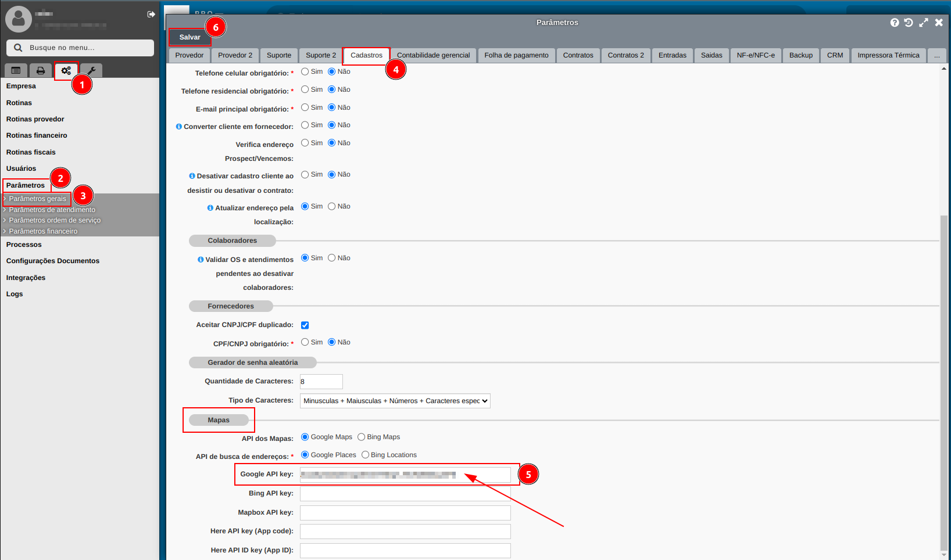Image resolution: width=951 pixels, height=560 pixels.
Task: Click the Salvar button
Action: point(190,37)
